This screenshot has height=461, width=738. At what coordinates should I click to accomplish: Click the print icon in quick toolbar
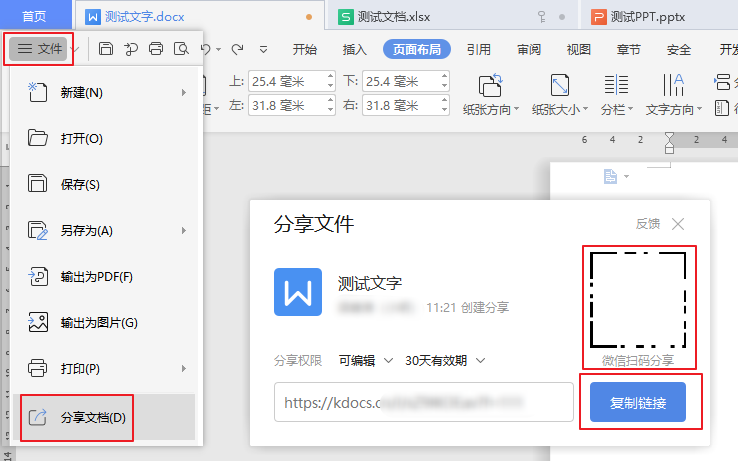pyautogui.click(x=156, y=49)
